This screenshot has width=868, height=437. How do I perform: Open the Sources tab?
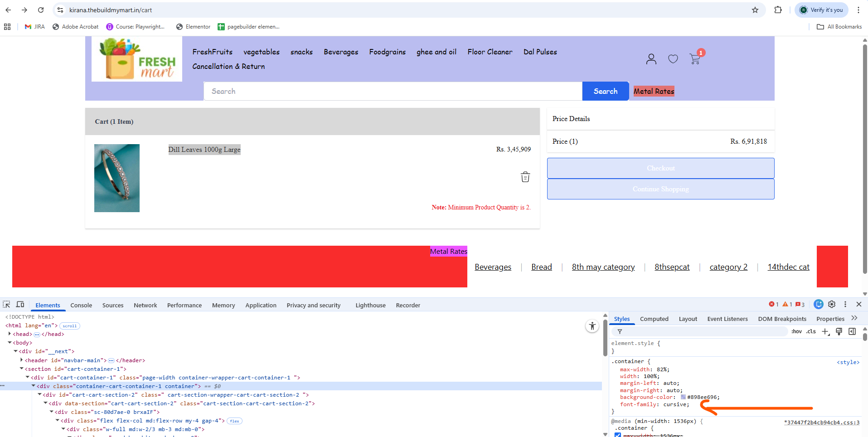pyautogui.click(x=113, y=305)
